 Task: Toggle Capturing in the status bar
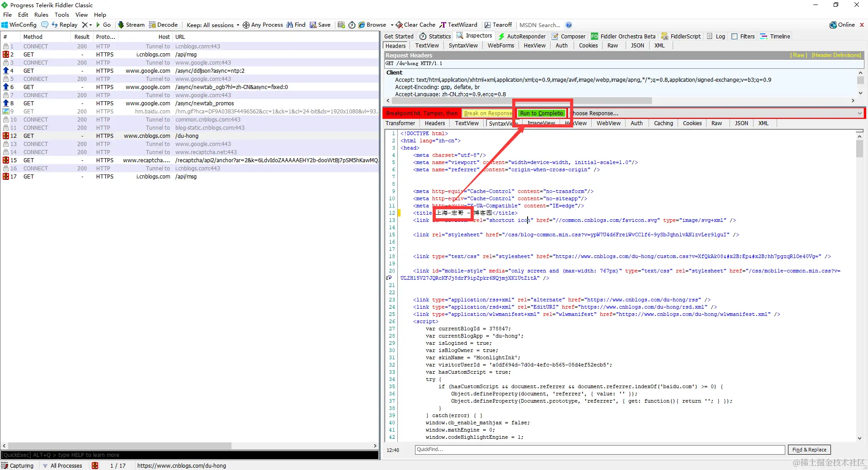[x=18, y=465]
